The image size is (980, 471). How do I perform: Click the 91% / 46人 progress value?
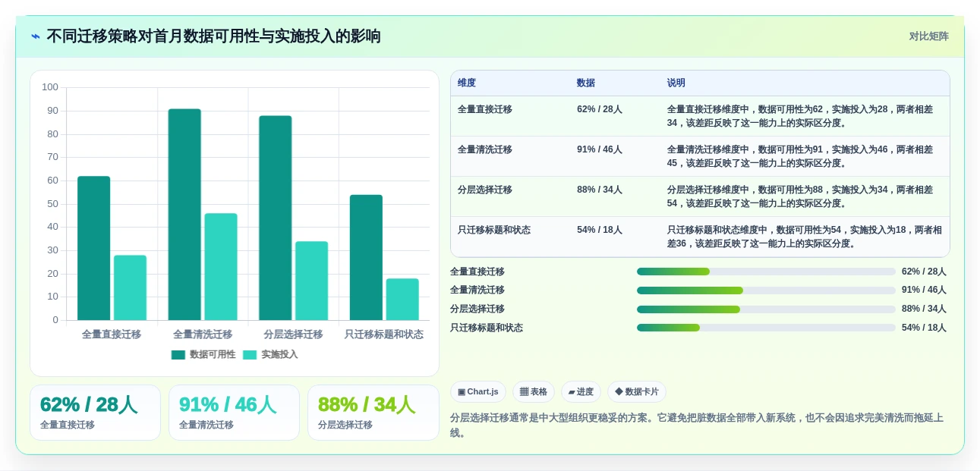click(924, 290)
